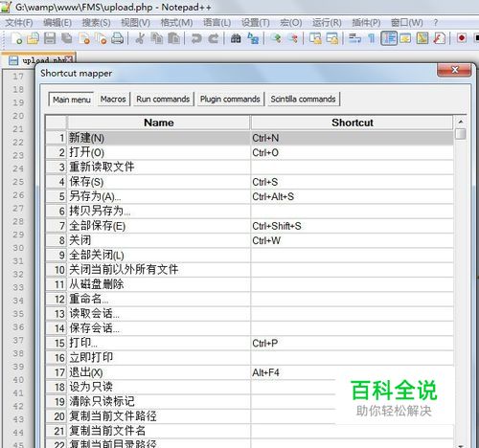Click the user defined language icon

pyautogui.click(x=405, y=38)
